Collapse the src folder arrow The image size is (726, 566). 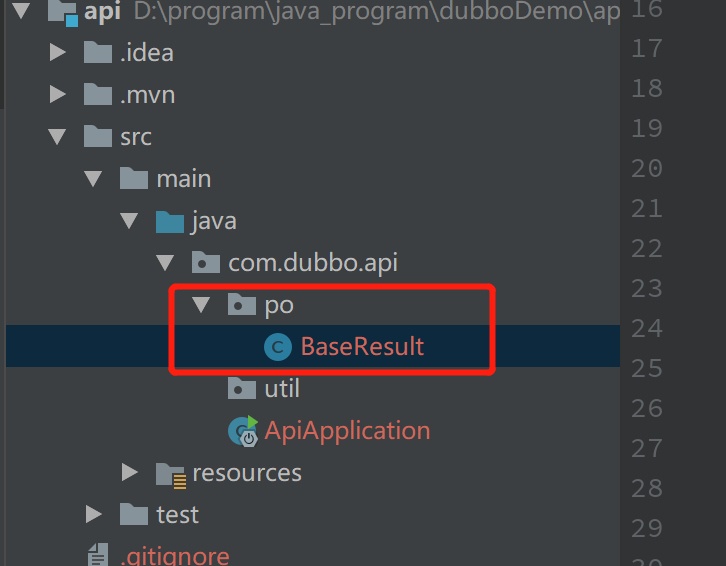coord(57,137)
